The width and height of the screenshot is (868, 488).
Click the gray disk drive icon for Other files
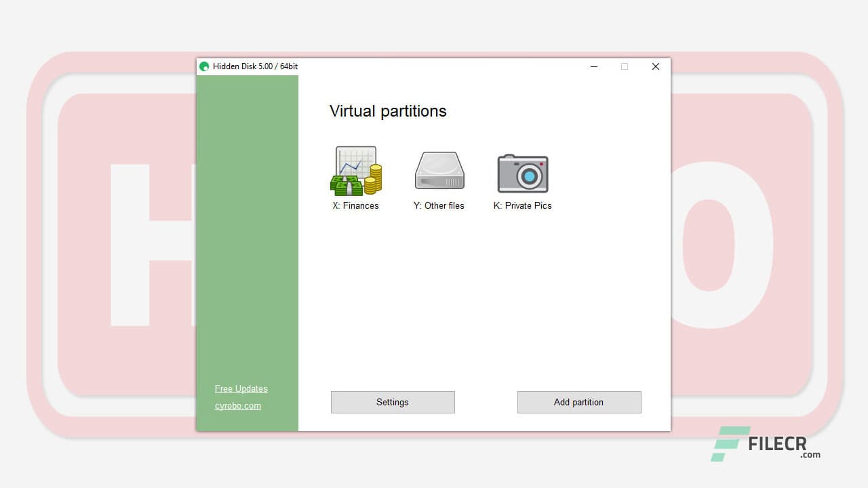tap(439, 171)
